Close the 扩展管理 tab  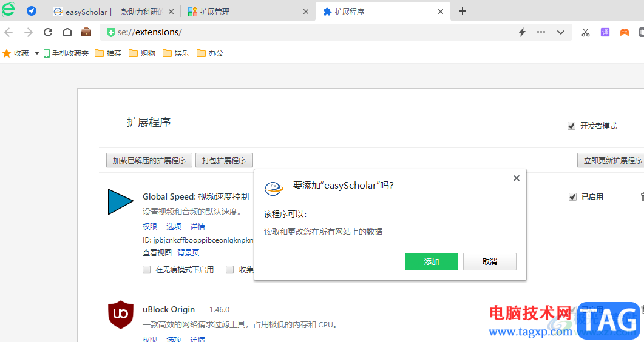tap(306, 12)
